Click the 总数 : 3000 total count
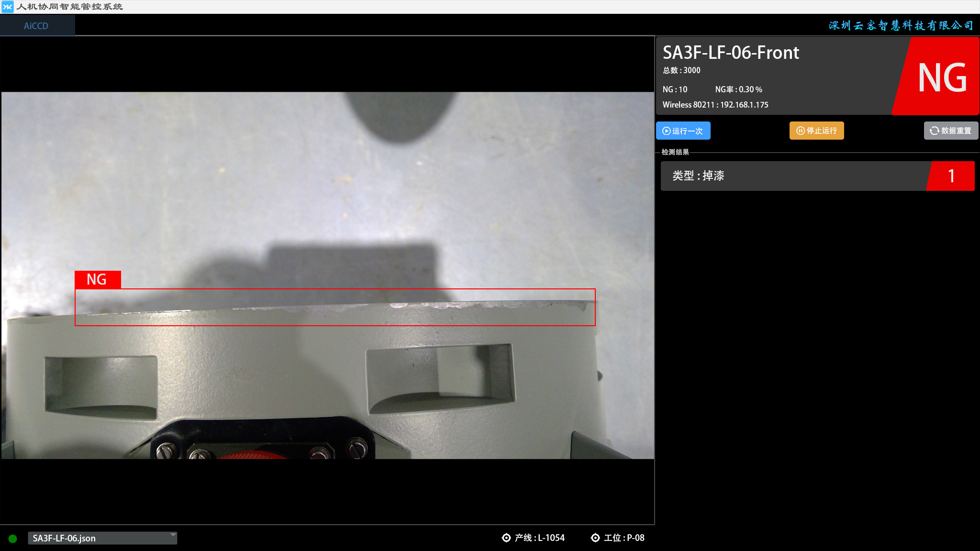The height and width of the screenshot is (551, 980). coord(681,70)
